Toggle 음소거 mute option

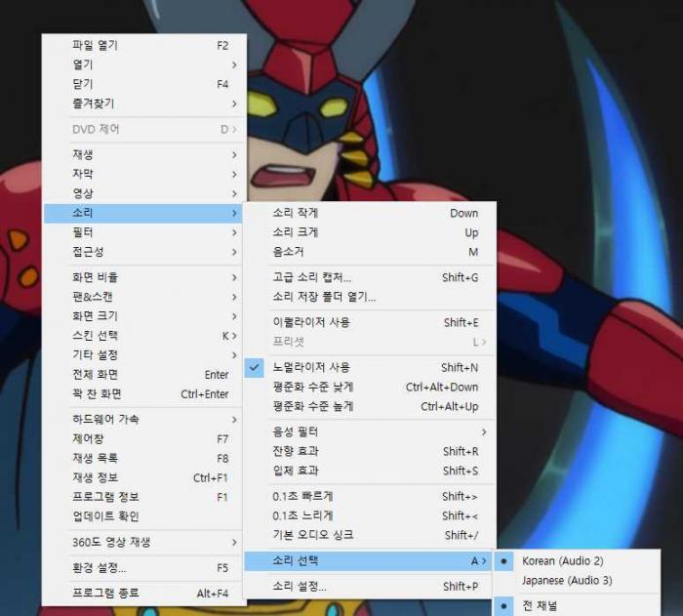click(x=369, y=252)
